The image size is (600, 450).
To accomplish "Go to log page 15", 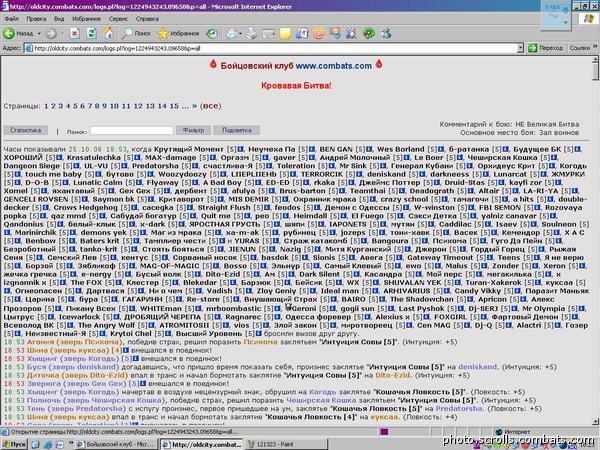I will [174, 106].
